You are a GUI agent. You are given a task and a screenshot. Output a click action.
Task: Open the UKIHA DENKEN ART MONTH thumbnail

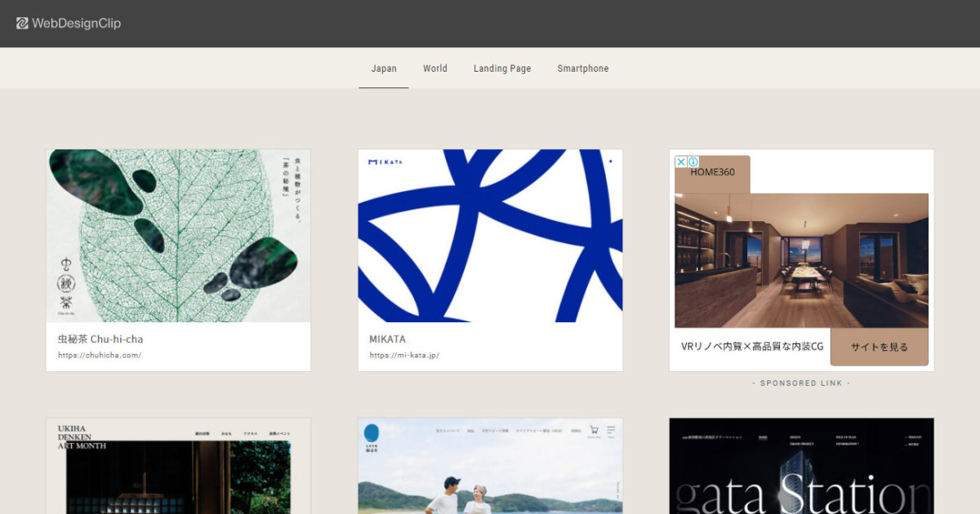coord(178,466)
